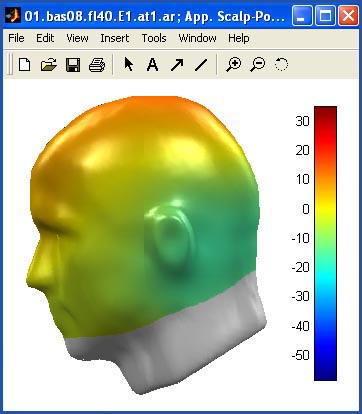Select the Edit Plot arrow pointer tool
The height and width of the screenshot is (414, 362).
(x=128, y=64)
